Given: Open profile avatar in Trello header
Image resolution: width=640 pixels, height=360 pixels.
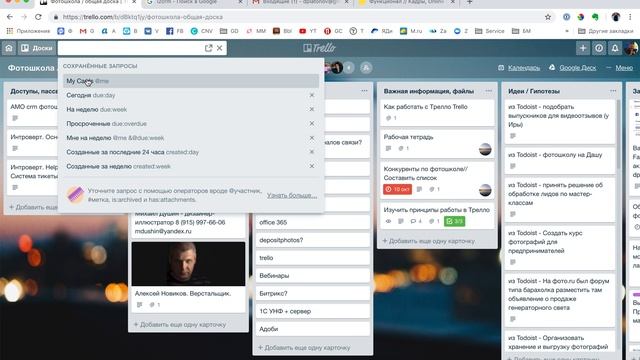Looking at the screenshot, I should click(631, 48).
